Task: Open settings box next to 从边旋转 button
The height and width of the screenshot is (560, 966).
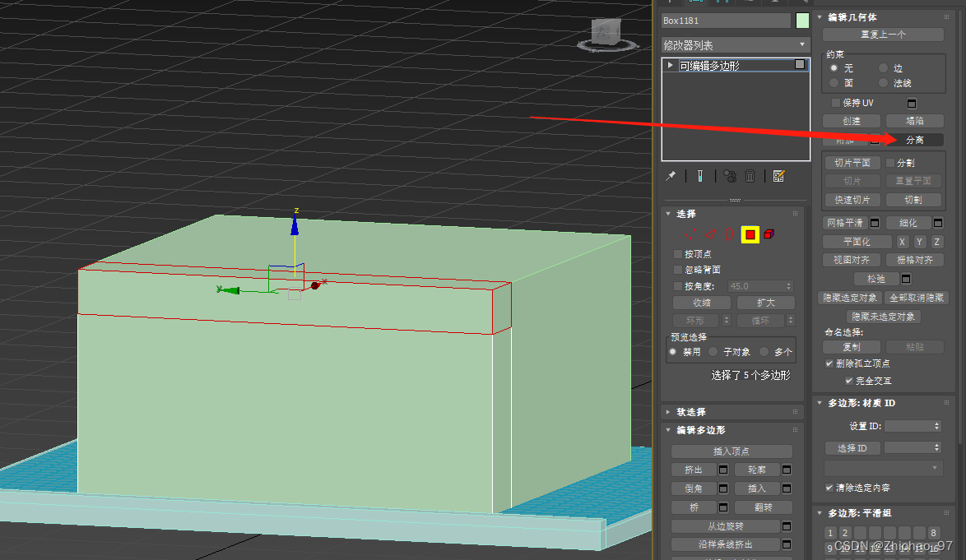Action: (787, 526)
